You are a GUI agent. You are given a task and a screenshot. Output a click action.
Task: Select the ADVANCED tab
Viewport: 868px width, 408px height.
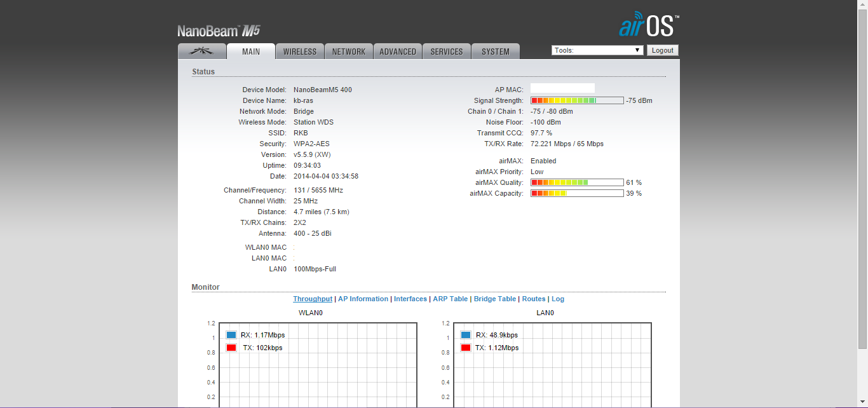[x=398, y=51]
